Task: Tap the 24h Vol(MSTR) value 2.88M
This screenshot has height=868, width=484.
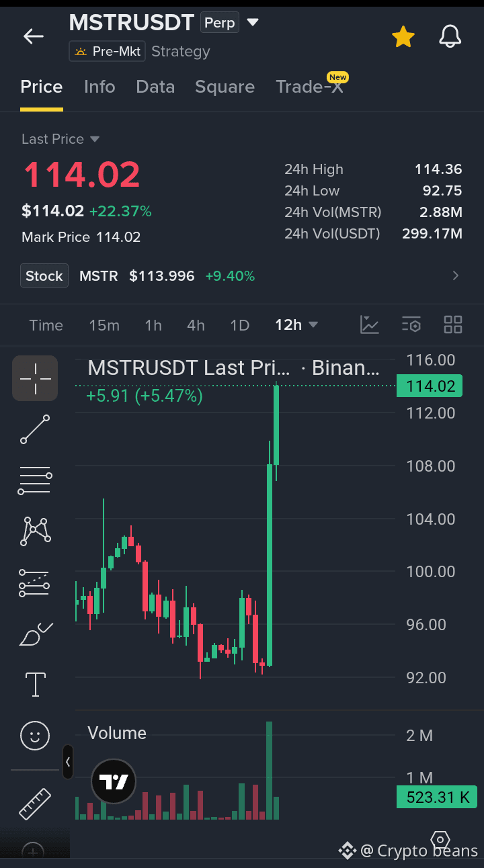Action: (442, 212)
